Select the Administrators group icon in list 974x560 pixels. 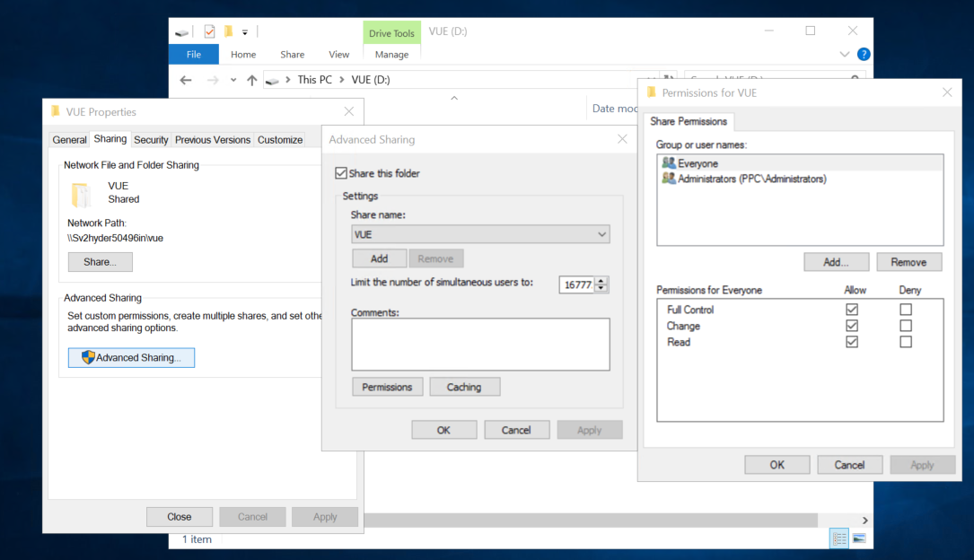tap(669, 179)
